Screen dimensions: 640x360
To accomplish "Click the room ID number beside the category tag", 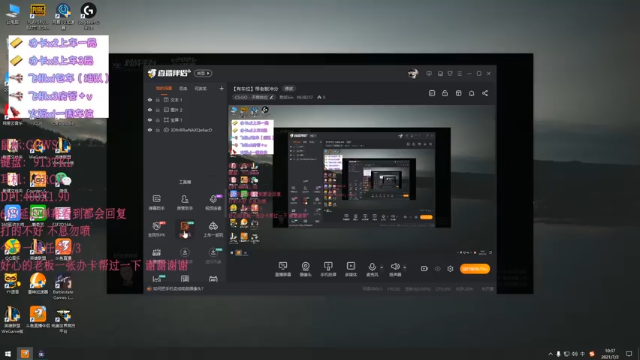I will (304, 97).
